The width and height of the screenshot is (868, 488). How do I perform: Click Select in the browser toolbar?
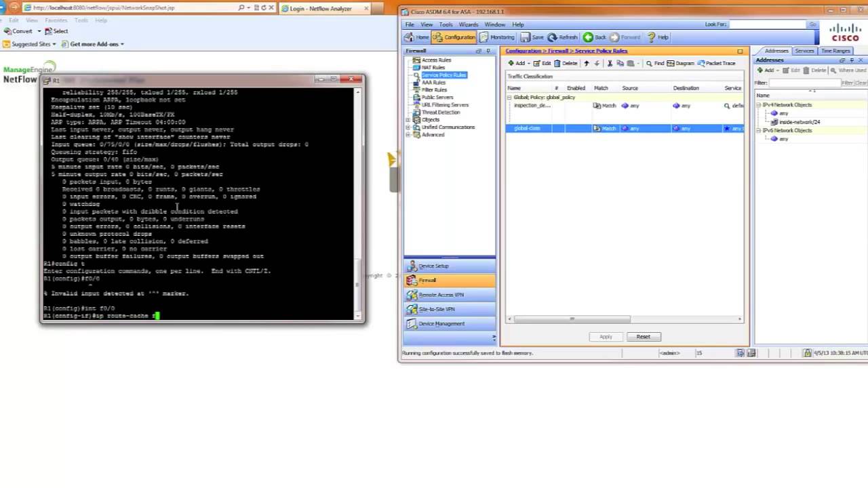[x=56, y=31]
